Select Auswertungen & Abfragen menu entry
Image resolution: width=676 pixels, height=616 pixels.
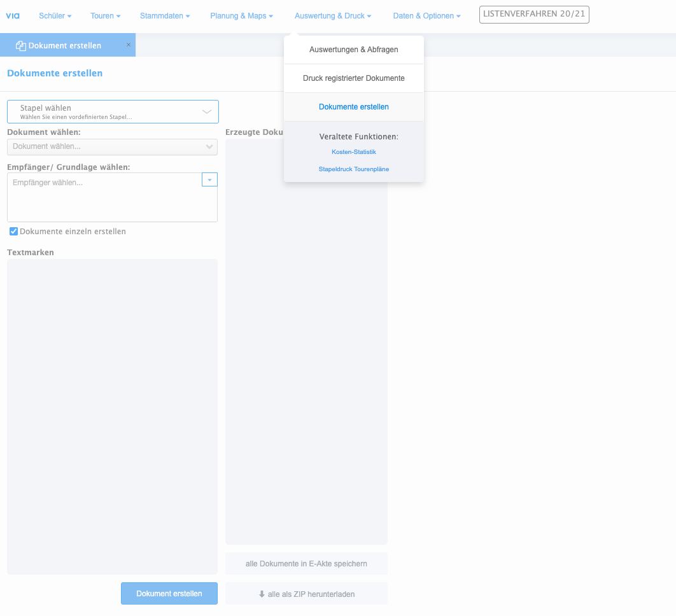point(354,50)
